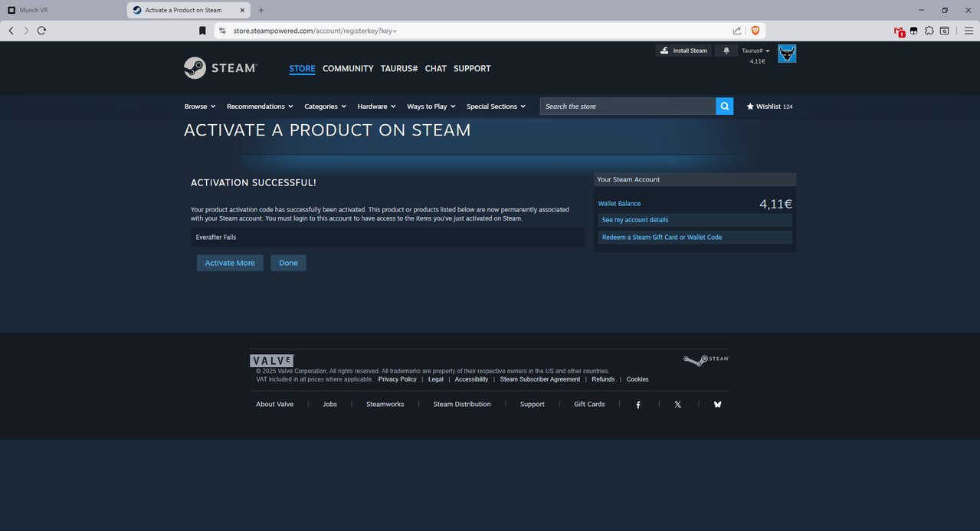Viewport: 980px width, 531px height.
Task: Click the notification bell icon
Action: pyautogui.click(x=726, y=51)
